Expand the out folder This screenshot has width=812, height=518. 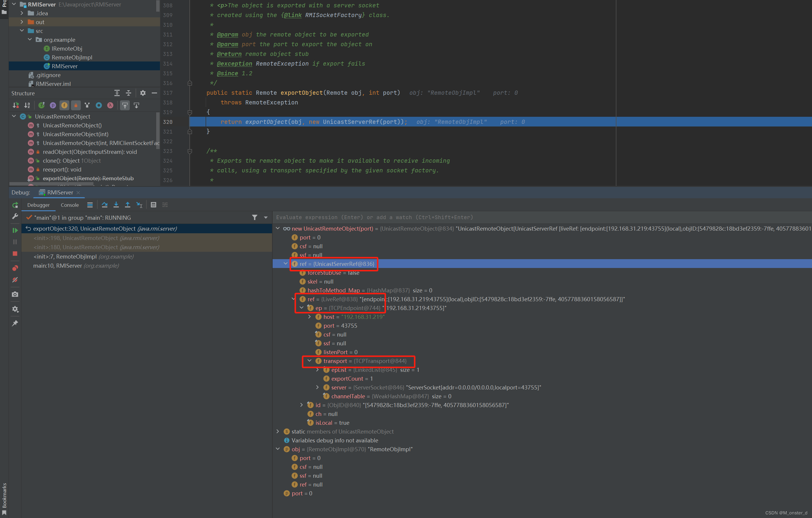(22, 22)
